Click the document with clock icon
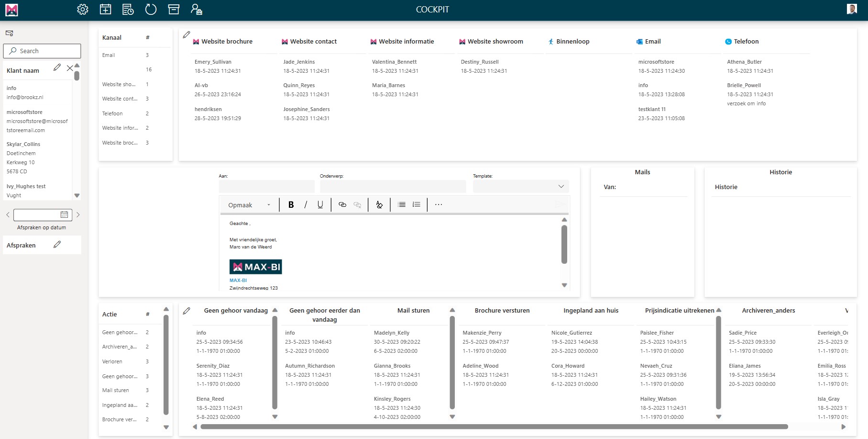Viewport: 868px width, 439px height. [128, 10]
